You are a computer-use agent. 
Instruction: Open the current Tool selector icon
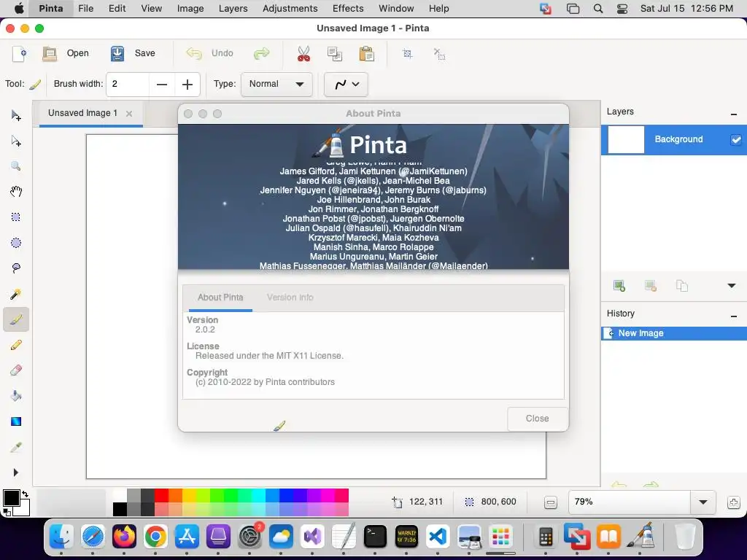[x=35, y=85]
